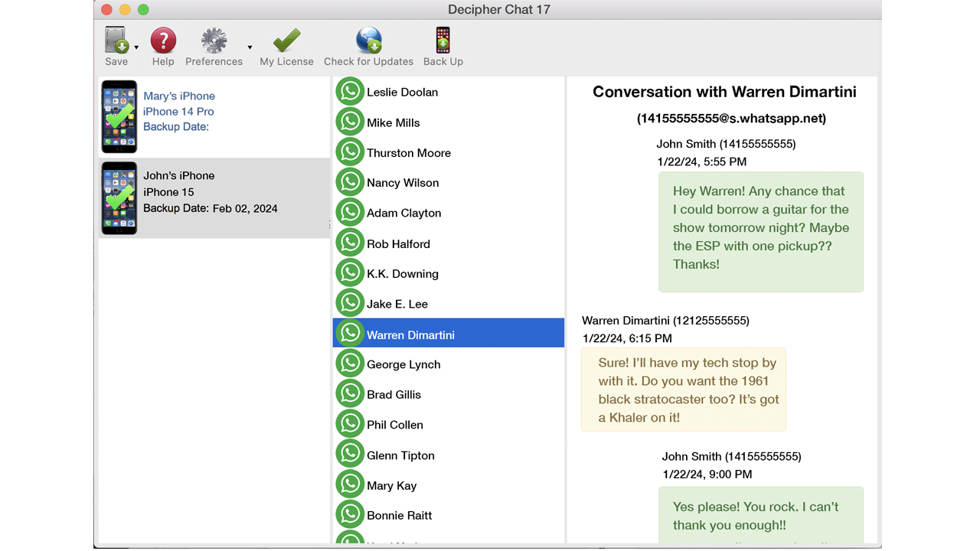Open the Help icon
The height and width of the screenshot is (551, 980).
163,40
